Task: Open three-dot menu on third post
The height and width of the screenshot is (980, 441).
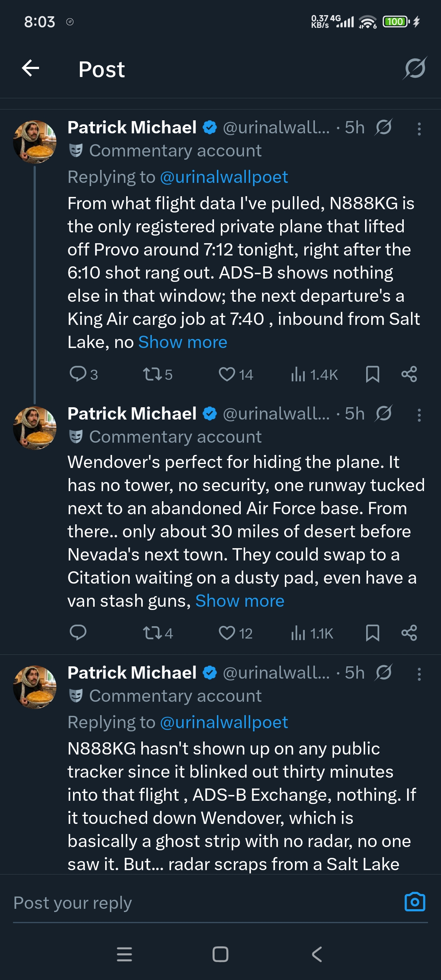Action: 419,674
